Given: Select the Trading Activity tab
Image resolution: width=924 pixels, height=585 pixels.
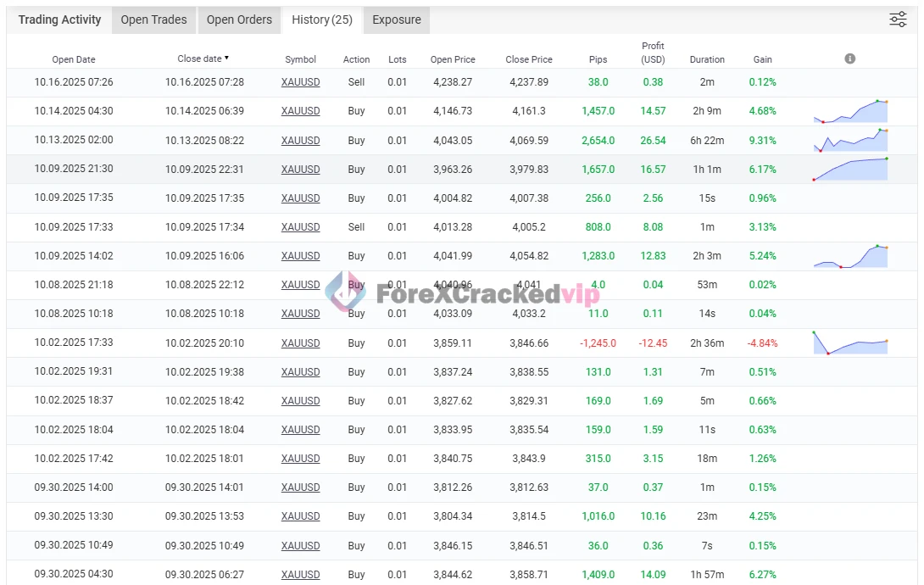Looking at the screenshot, I should [59, 19].
